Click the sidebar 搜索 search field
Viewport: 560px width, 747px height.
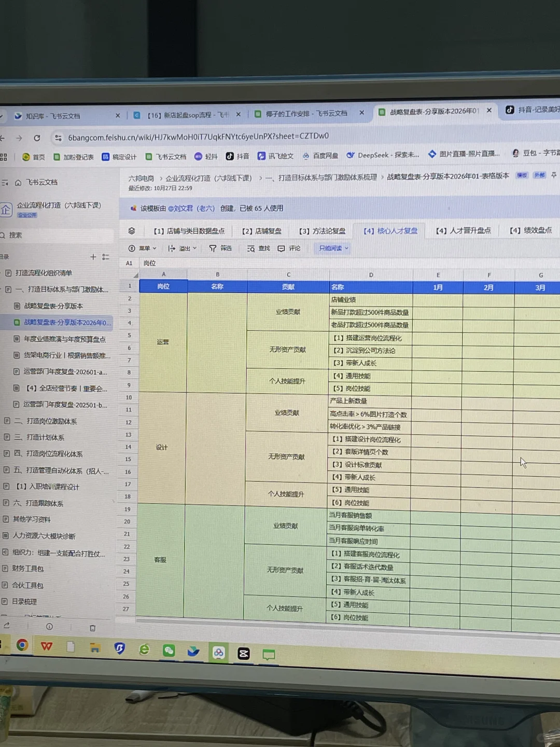pos(57,235)
